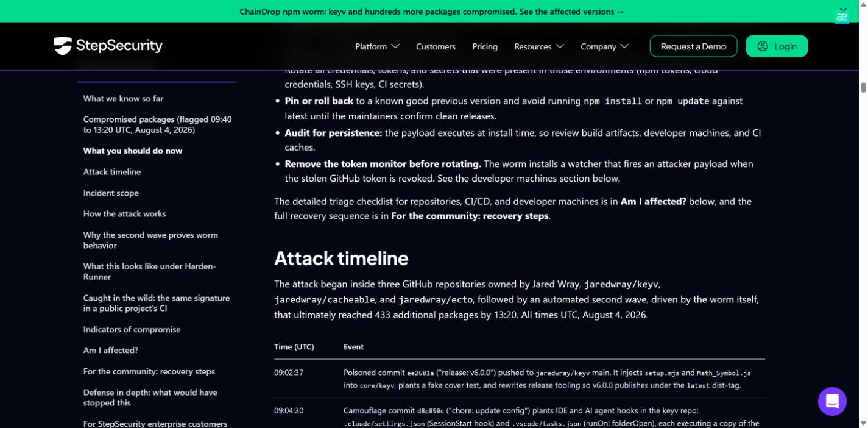Screen dimensions: 868x428
Task: Click commit hash ee2681a in timeline
Action: pyautogui.click(x=420, y=373)
